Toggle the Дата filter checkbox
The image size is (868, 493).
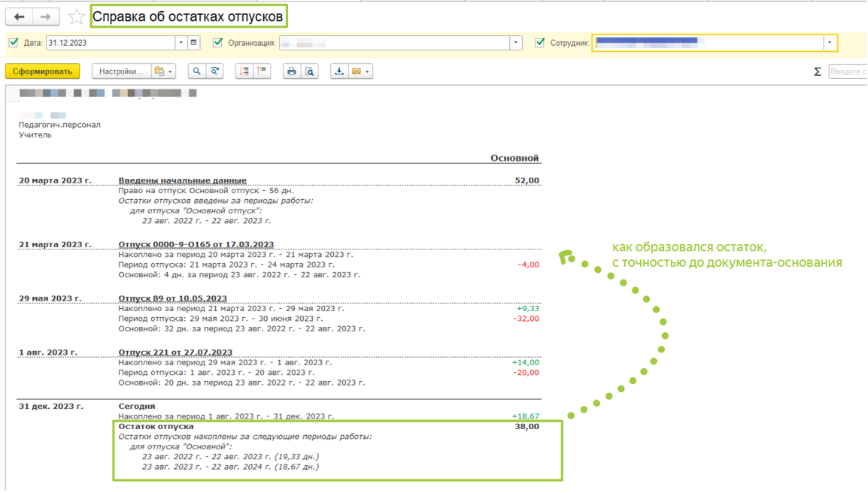(14, 43)
